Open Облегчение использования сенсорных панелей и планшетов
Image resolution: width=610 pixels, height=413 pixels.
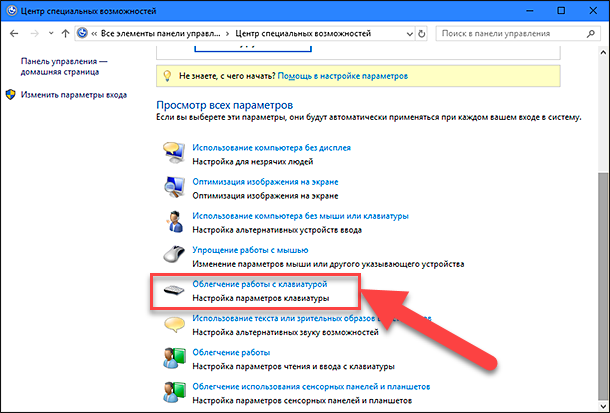311,387
